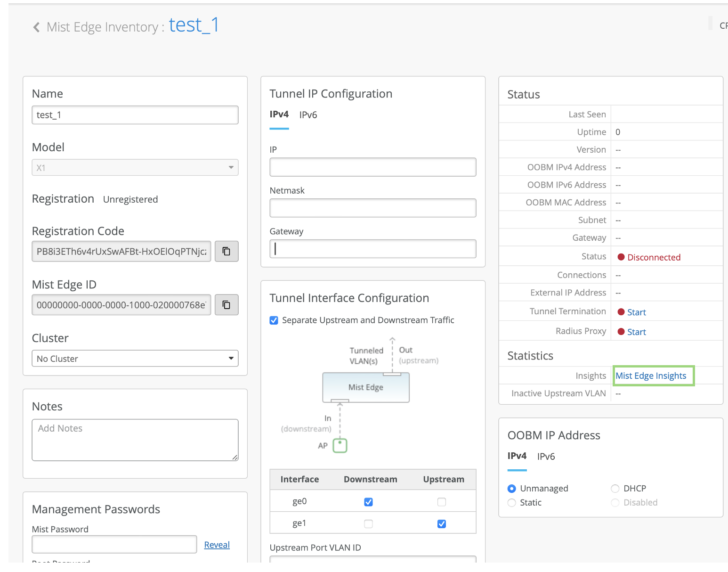Select the Static OOBM radio option
728x572 pixels.
[x=512, y=503]
